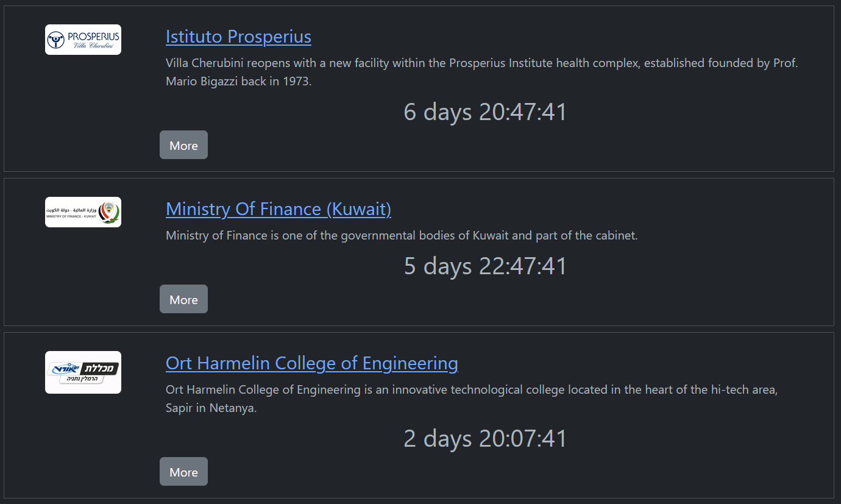Click the innovative technological college description text
The width and height of the screenshot is (841, 504).
[x=471, y=390]
